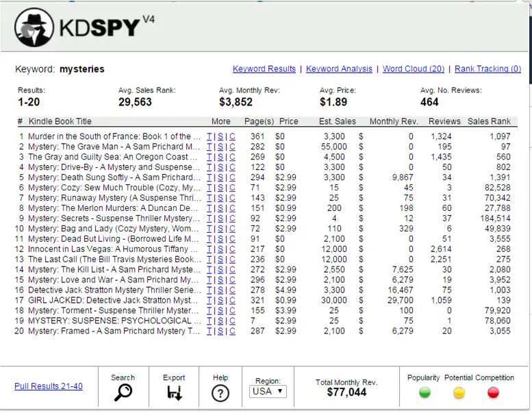Click C link for Innocent in Las Vegas
The width and height of the screenshot is (532, 413).
(232, 249)
